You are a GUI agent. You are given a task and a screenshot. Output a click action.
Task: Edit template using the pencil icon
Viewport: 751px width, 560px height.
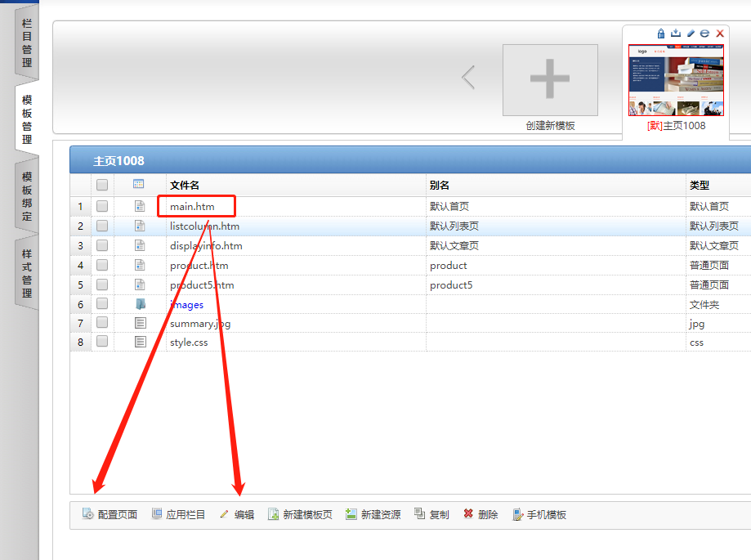click(690, 34)
